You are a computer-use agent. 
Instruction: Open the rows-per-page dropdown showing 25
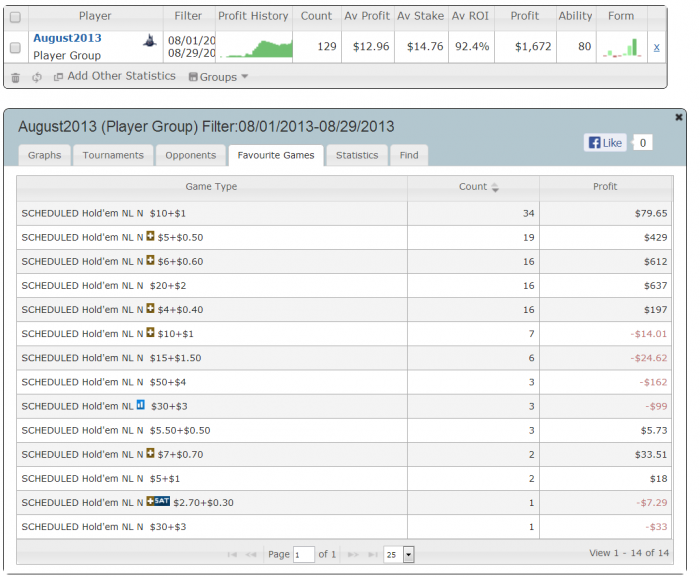pyautogui.click(x=399, y=555)
